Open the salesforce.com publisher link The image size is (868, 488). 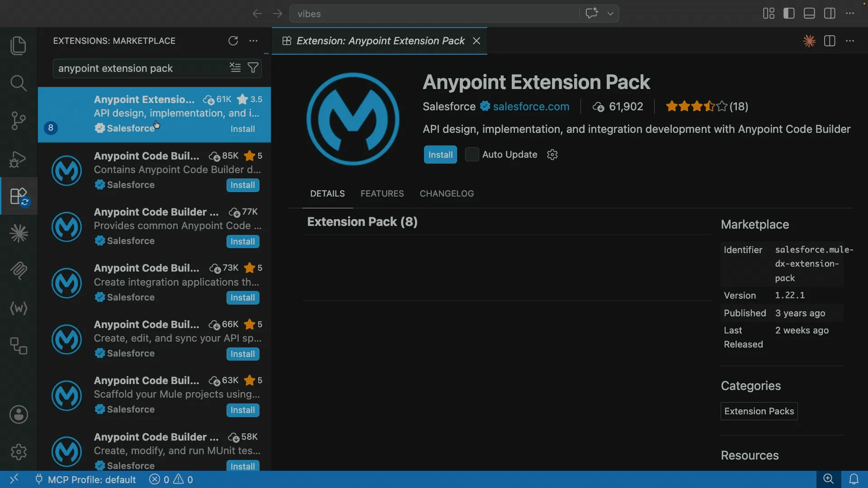(x=531, y=107)
